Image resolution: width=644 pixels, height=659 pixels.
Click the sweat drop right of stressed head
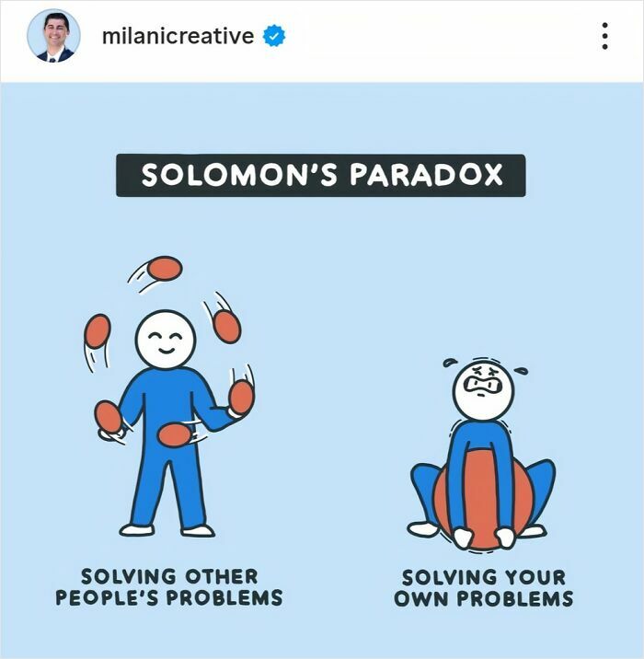[x=522, y=371]
